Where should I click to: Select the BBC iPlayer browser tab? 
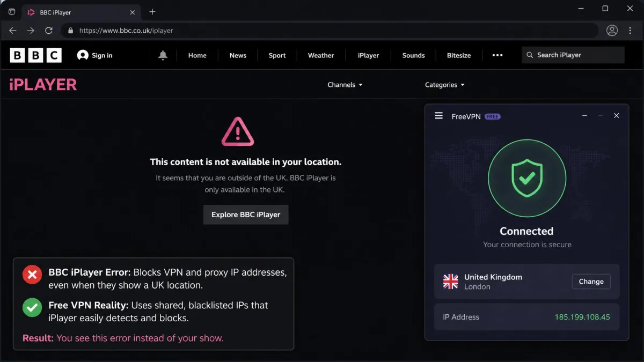[x=80, y=12]
